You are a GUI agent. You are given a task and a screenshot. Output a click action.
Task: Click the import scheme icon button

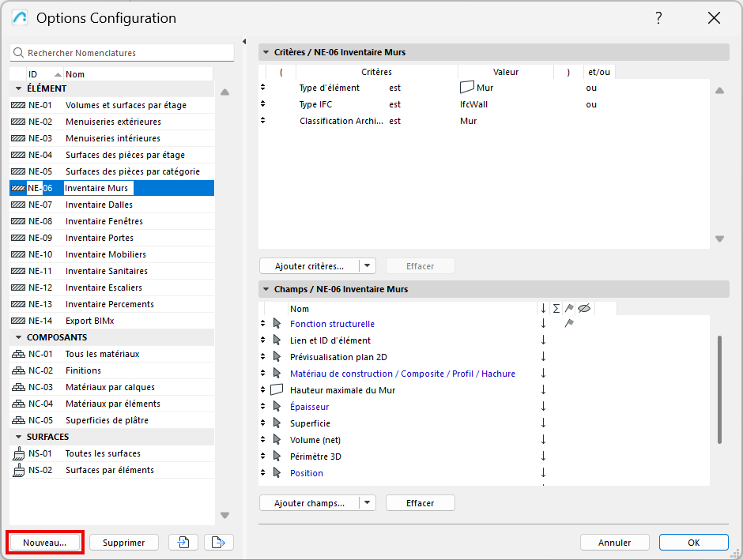183,543
